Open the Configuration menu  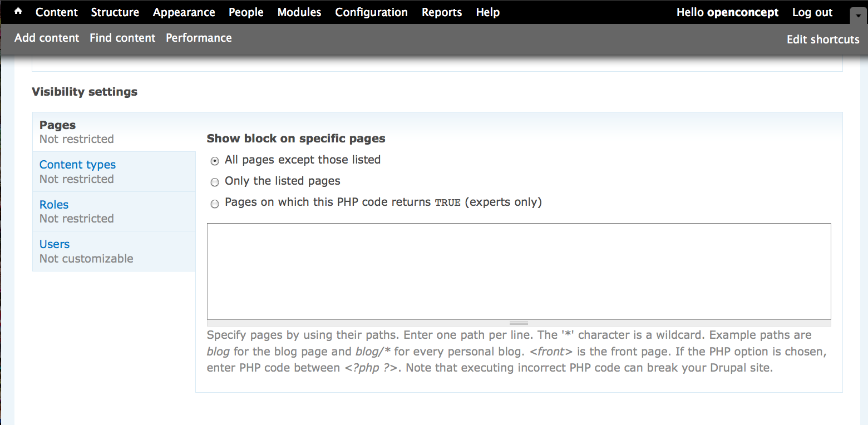point(371,12)
